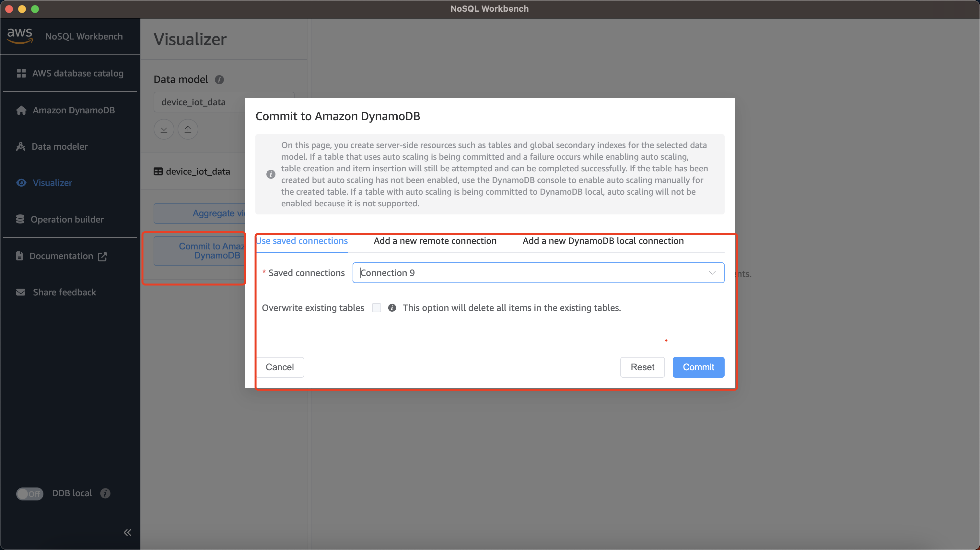Click the Cancel button
The width and height of the screenshot is (980, 550).
pos(280,367)
